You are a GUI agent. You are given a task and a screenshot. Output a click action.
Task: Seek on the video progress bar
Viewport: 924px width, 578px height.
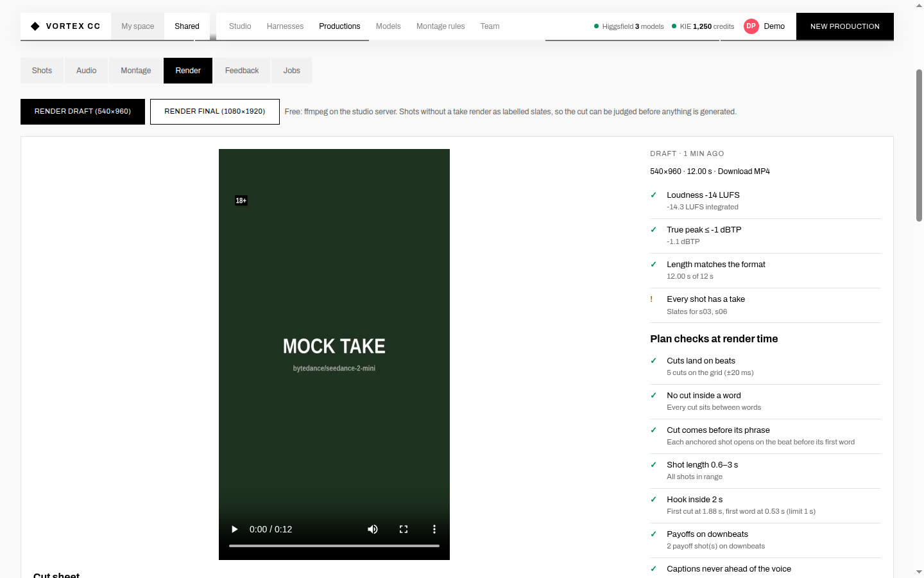pyautogui.click(x=334, y=546)
